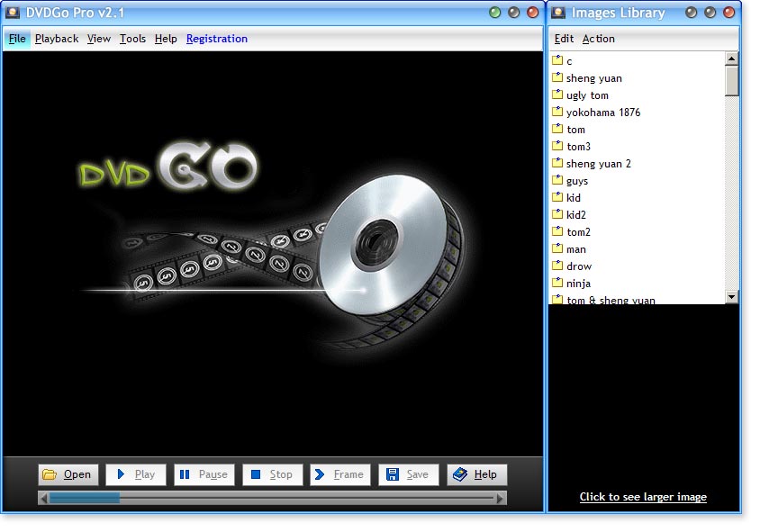Click the Open button with folder icon
This screenshot has width=760, height=532.
[68, 474]
